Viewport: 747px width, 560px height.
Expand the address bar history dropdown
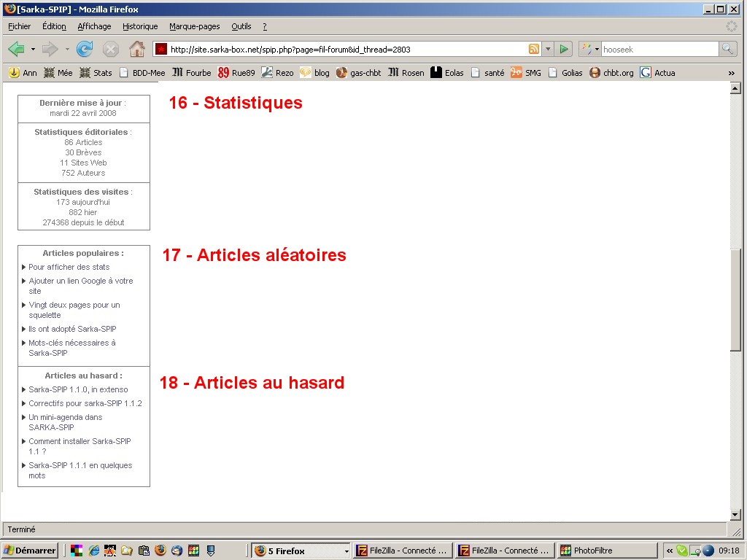(548, 49)
